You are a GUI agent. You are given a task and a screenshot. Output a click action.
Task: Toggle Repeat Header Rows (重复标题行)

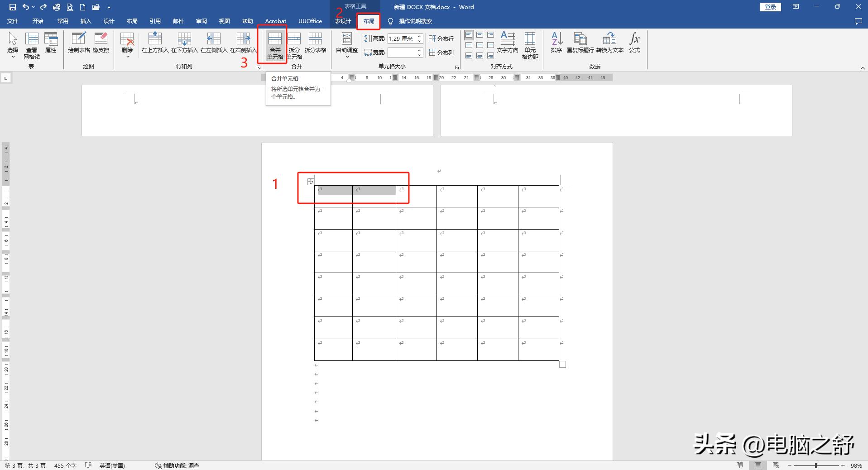580,43
